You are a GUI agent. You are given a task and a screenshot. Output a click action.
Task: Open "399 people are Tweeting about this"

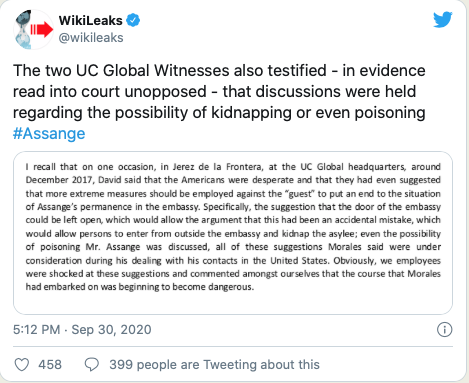click(214, 365)
